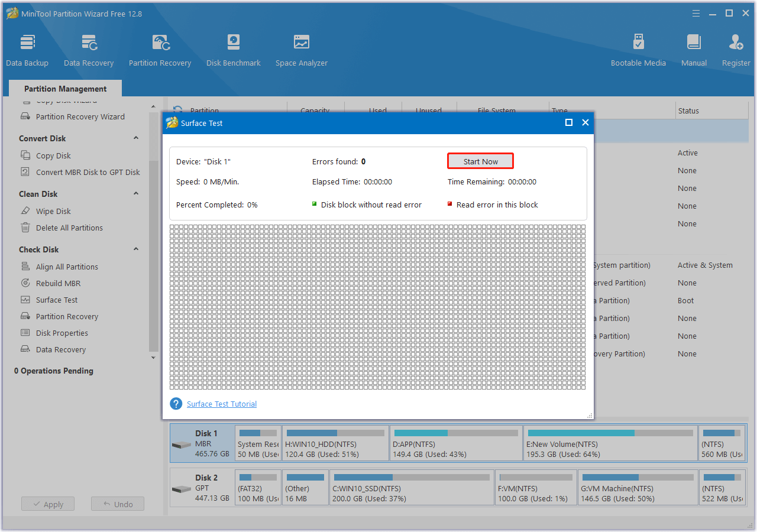Click the Capacity column header
Image resolution: width=757 pixels, height=532 pixels.
click(x=315, y=110)
